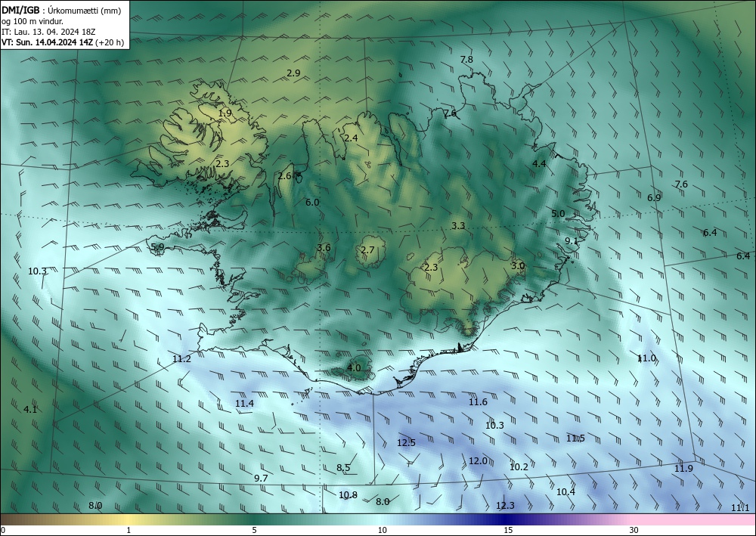The height and width of the screenshot is (536, 756).
Task: Click the 2.7 value on the glacier
Action: (368, 249)
